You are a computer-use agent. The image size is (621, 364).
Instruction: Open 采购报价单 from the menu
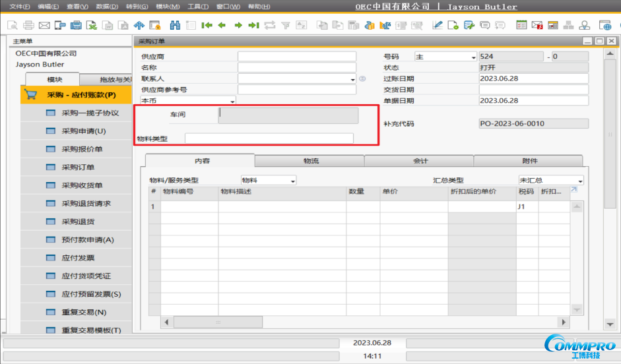tap(76, 149)
